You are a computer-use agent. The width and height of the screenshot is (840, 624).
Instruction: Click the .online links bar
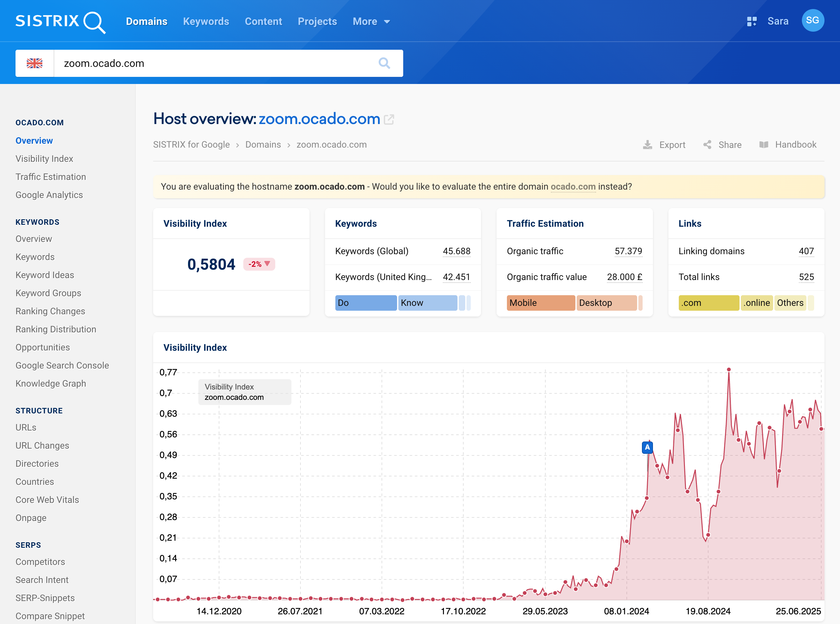[x=757, y=303]
